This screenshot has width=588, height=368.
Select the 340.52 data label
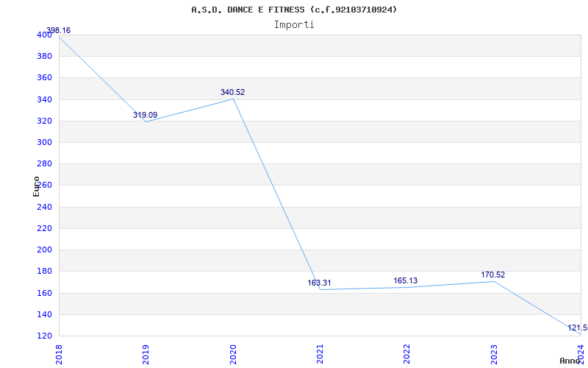(x=232, y=92)
